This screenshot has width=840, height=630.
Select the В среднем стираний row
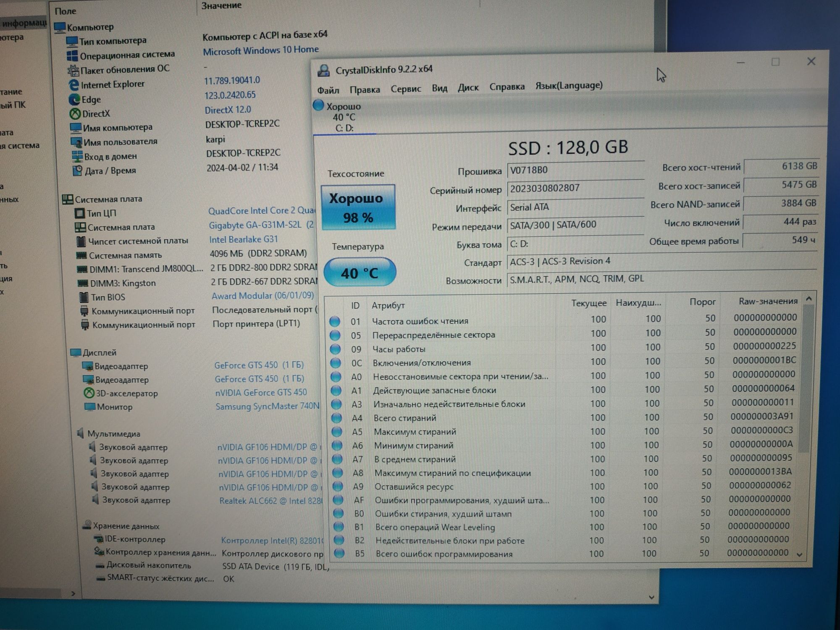pyautogui.click(x=563, y=459)
